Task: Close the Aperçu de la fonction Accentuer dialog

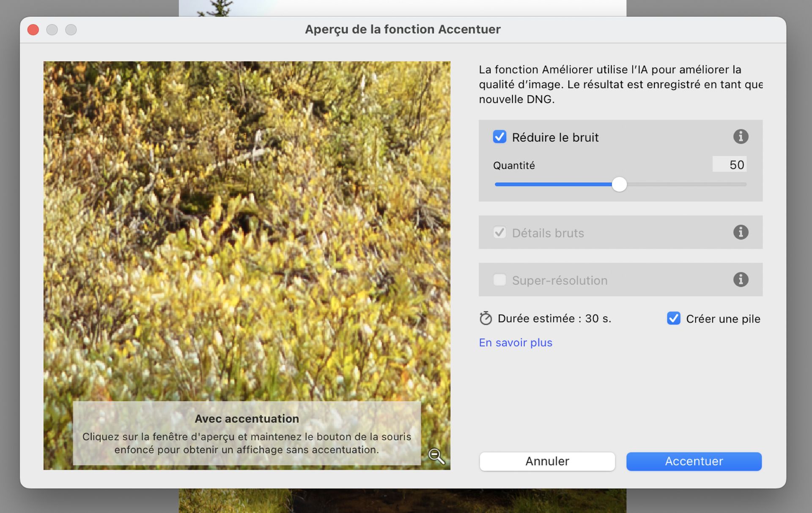Action: click(x=33, y=30)
